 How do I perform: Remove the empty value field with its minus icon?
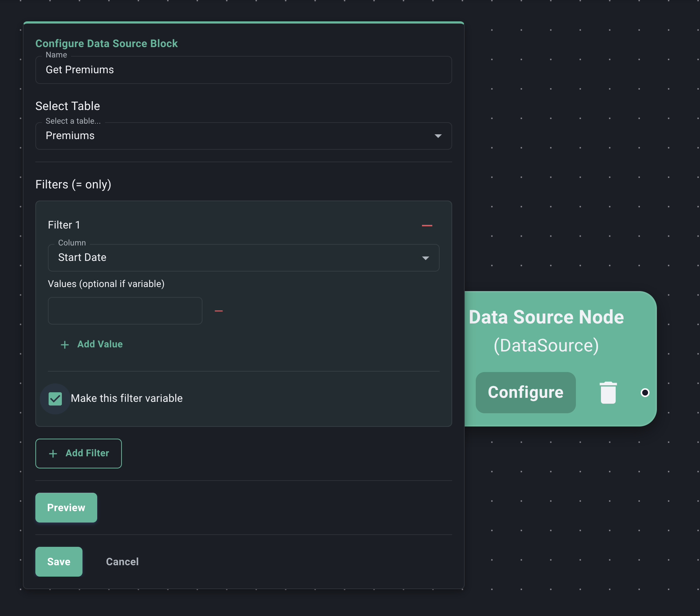[x=219, y=311]
